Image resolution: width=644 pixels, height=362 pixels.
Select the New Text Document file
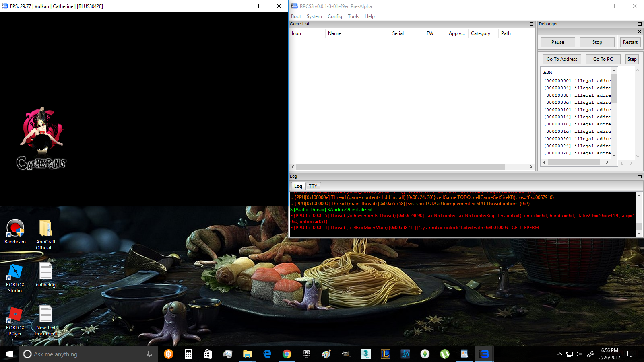tap(46, 321)
